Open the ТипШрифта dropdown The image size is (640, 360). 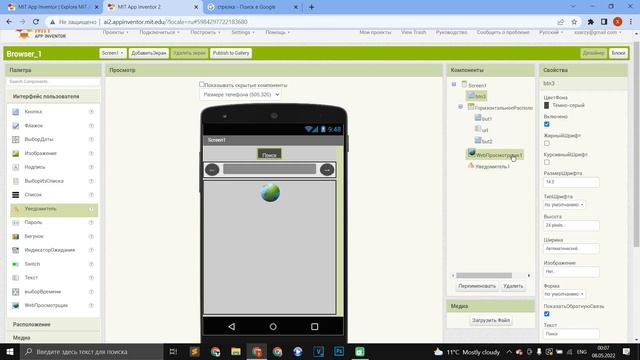pyautogui.click(x=564, y=204)
